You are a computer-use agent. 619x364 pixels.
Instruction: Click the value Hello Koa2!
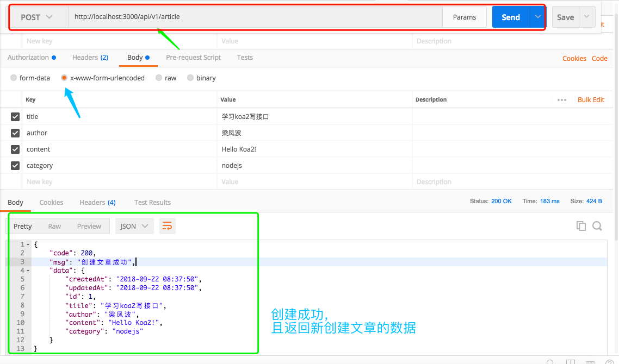(239, 149)
